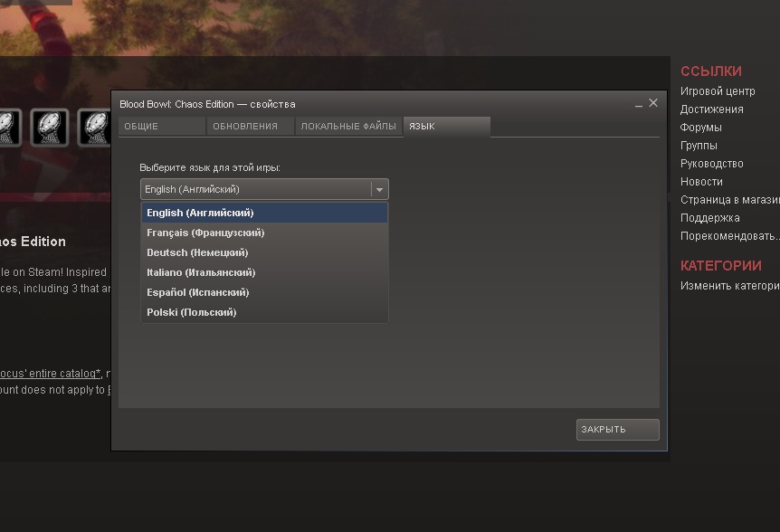The height and width of the screenshot is (532, 780).
Task: Minimize the properties dialog window
Action: [x=638, y=105]
